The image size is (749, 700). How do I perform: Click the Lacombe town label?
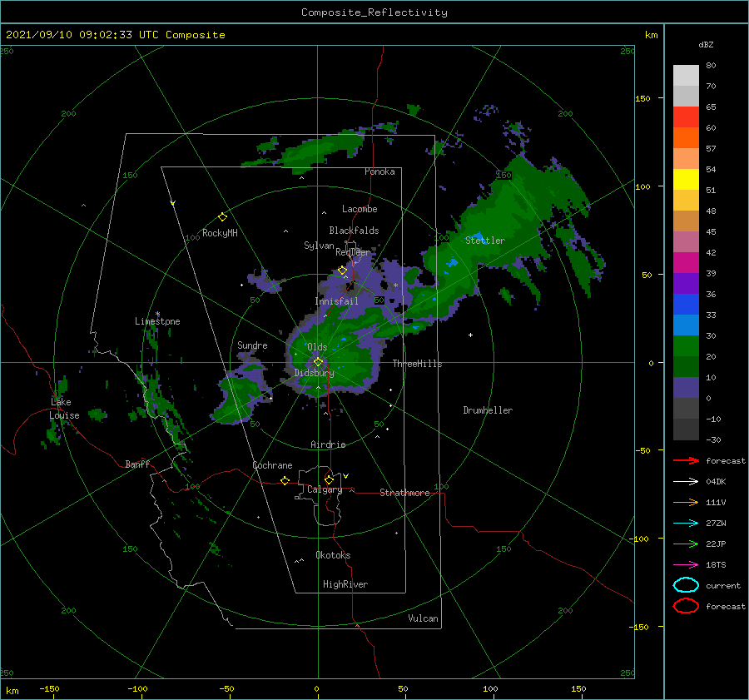tap(360, 209)
